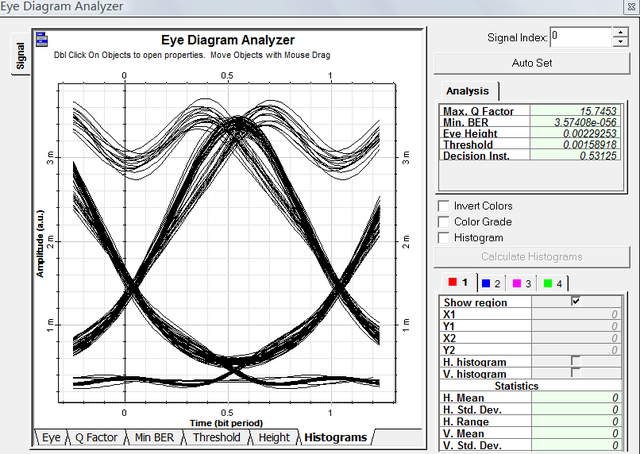Click the Y1 value field

point(576,326)
